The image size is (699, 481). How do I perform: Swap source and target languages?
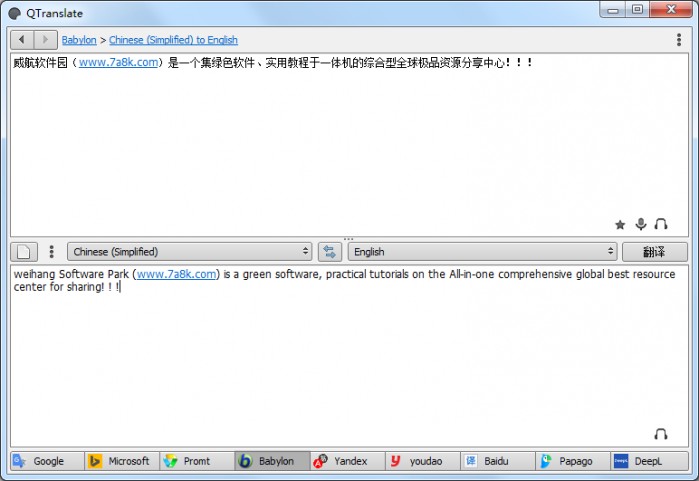point(329,252)
